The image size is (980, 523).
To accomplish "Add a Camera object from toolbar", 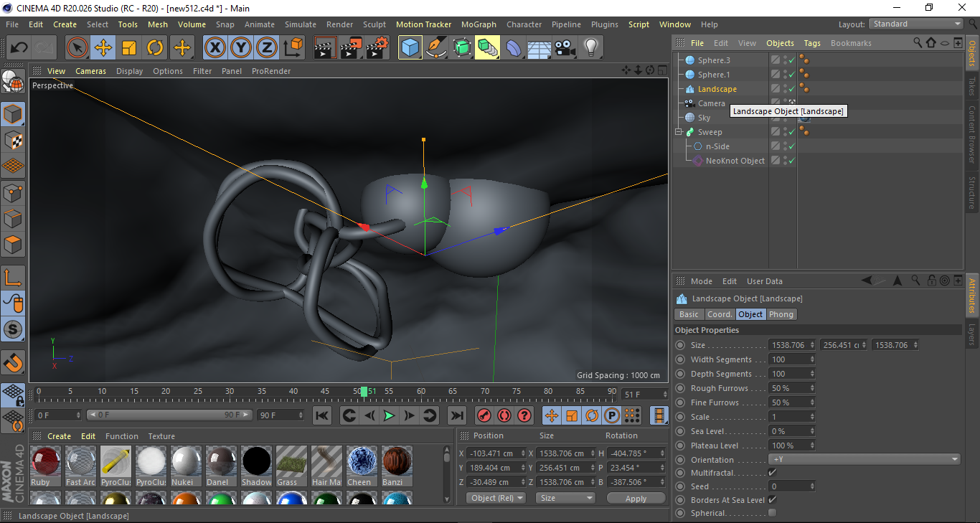I will click(565, 48).
